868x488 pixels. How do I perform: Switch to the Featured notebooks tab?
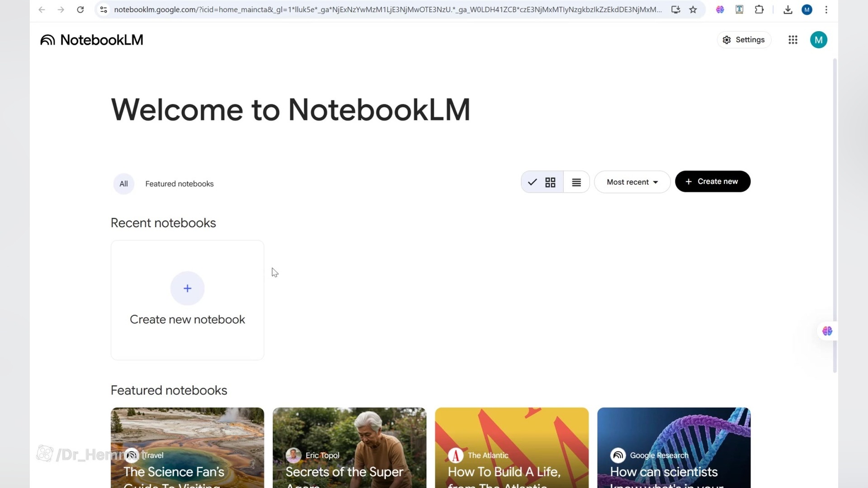pos(179,184)
